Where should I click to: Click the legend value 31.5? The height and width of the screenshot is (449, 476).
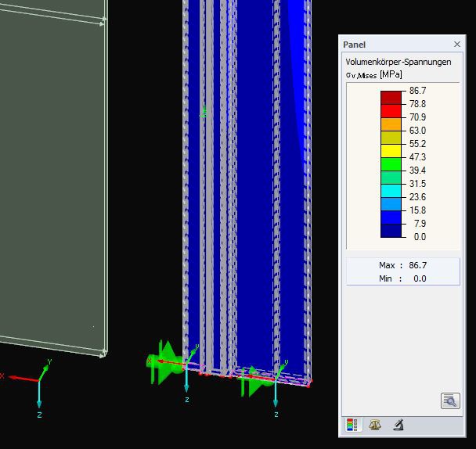tap(418, 184)
